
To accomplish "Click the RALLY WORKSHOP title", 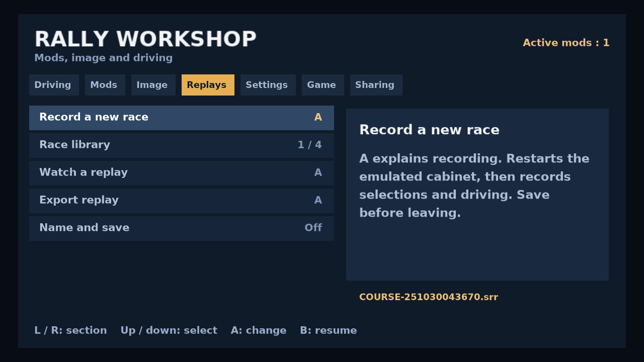I will [x=145, y=39].
